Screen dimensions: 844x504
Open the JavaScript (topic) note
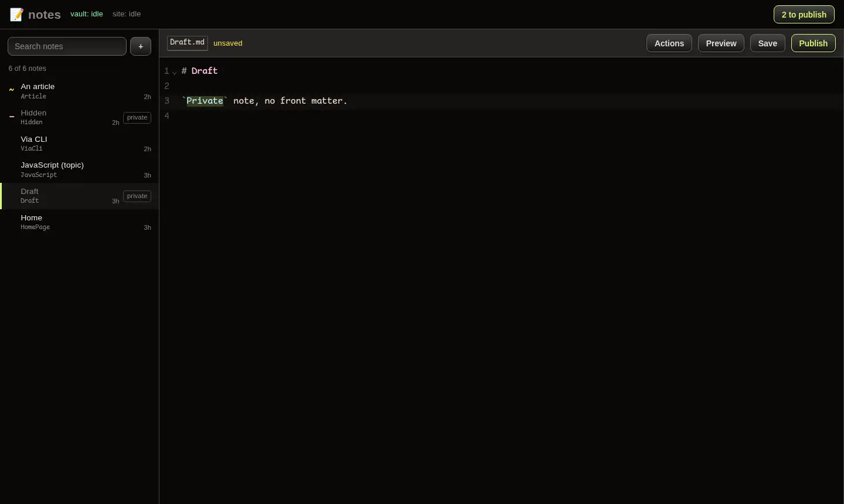click(x=80, y=169)
